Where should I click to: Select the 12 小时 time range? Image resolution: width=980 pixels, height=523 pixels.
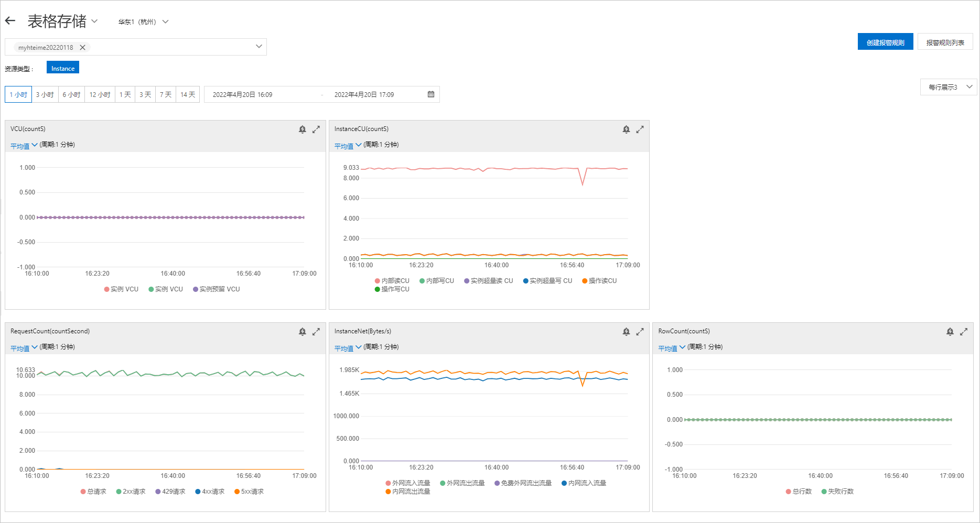tap(100, 94)
